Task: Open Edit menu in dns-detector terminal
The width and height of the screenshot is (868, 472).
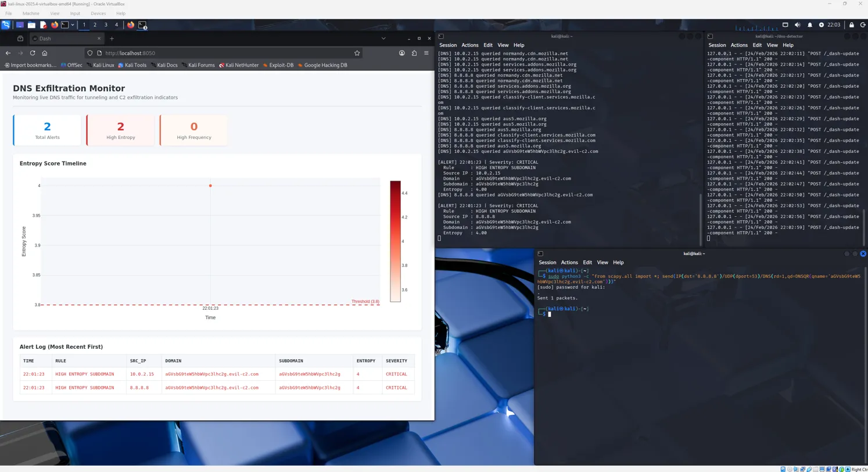Action: pyautogui.click(x=757, y=45)
